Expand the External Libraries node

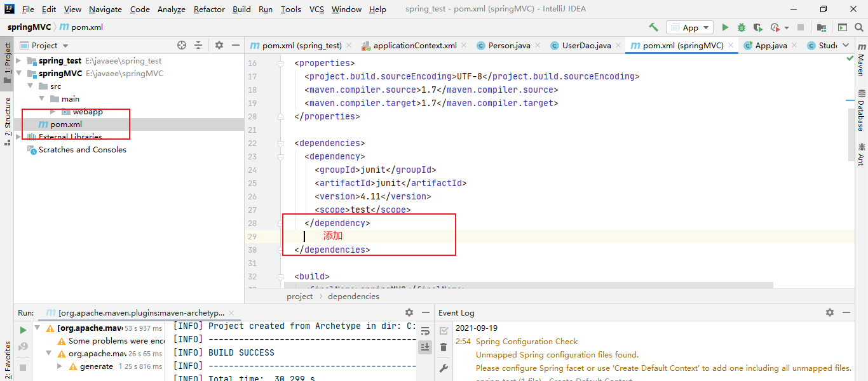(18, 137)
